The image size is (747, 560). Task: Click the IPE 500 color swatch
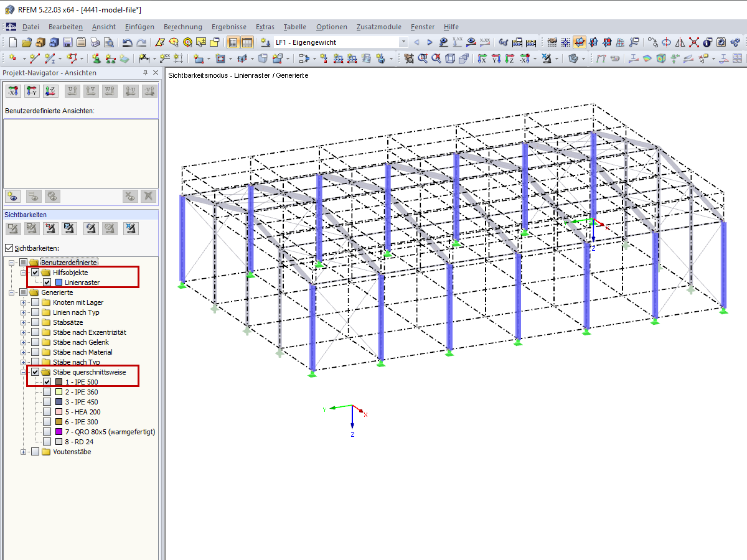59,382
